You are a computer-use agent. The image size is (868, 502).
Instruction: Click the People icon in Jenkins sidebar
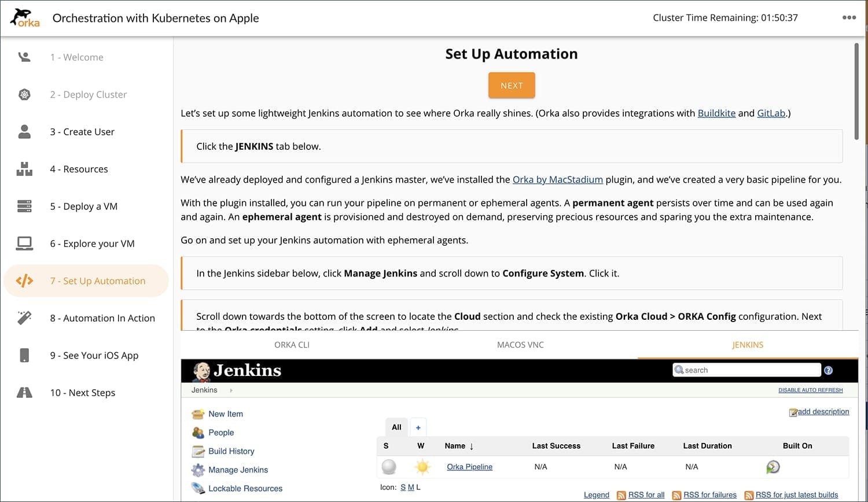[x=198, y=433]
